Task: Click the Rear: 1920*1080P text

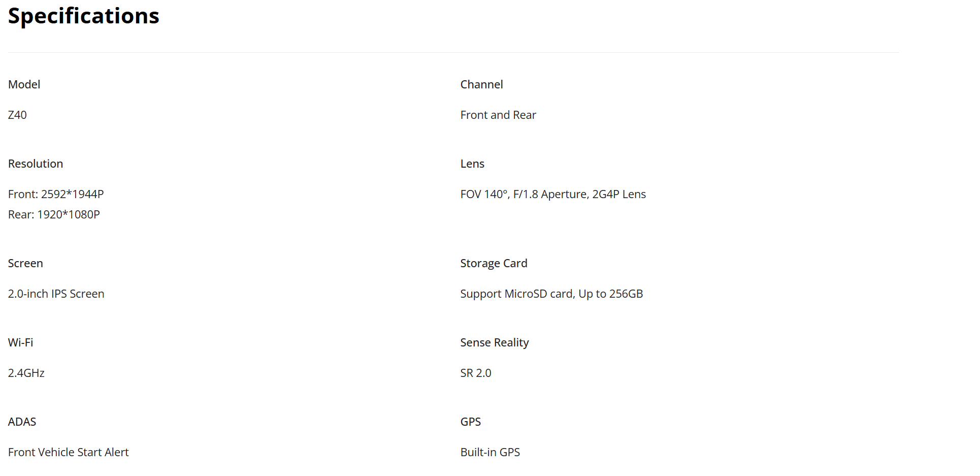Action: coord(54,214)
